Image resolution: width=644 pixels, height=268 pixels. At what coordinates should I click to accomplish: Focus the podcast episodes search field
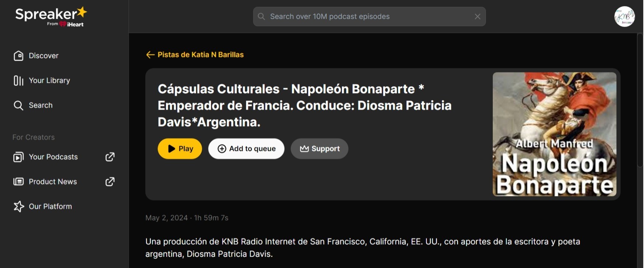pos(369,17)
